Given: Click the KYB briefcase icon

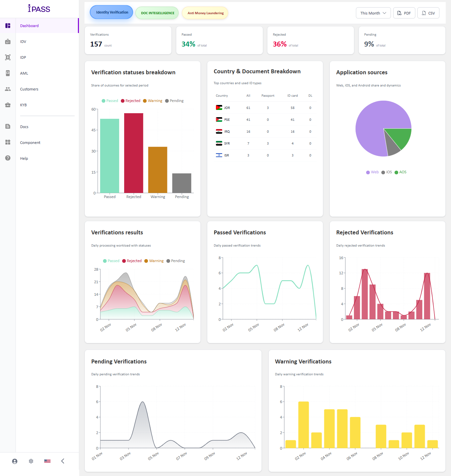Looking at the screenshot, I should (8, 105).
